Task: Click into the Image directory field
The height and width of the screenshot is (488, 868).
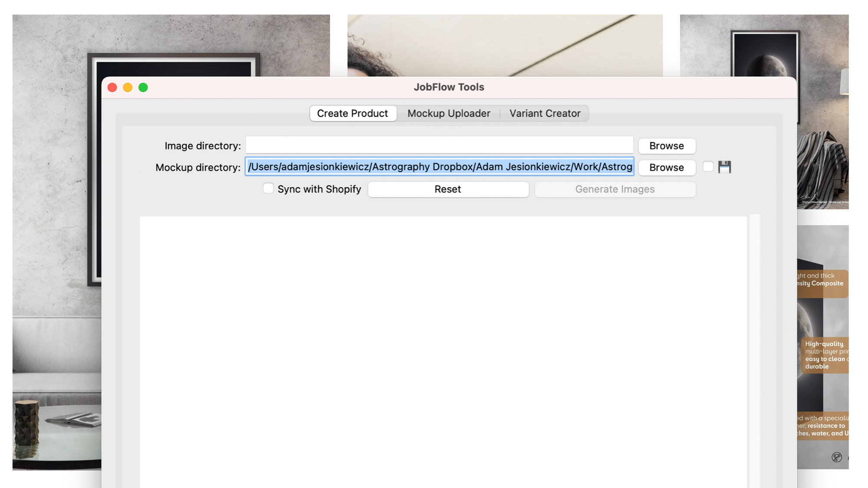Action: [439, 145]
